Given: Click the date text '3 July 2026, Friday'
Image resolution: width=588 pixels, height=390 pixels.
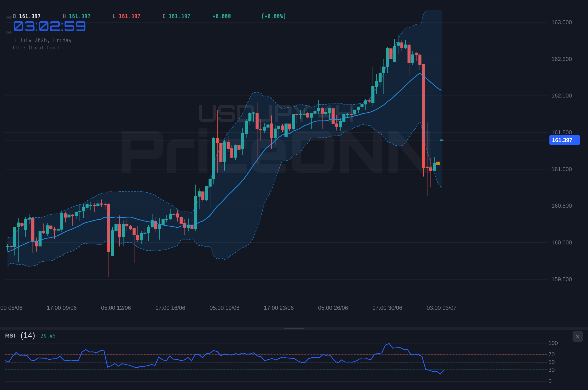Looking at the screenshot, I should click(42, 40).
